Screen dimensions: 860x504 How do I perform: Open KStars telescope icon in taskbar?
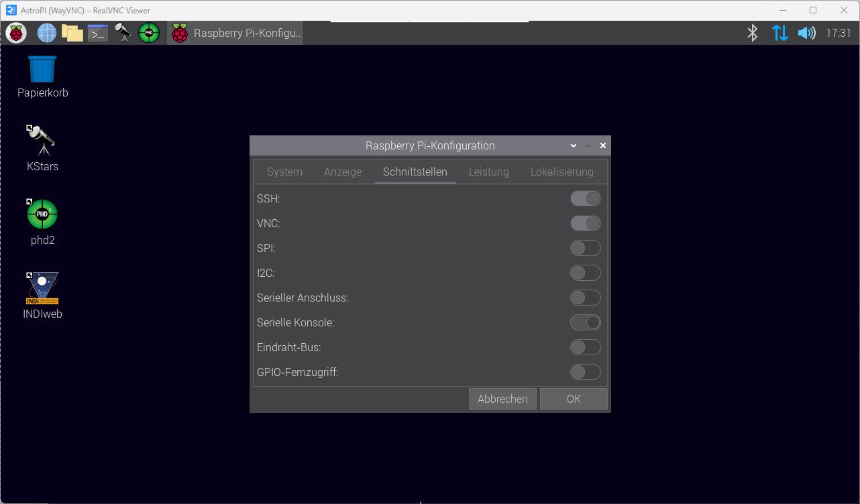click(x=123, y=33)
